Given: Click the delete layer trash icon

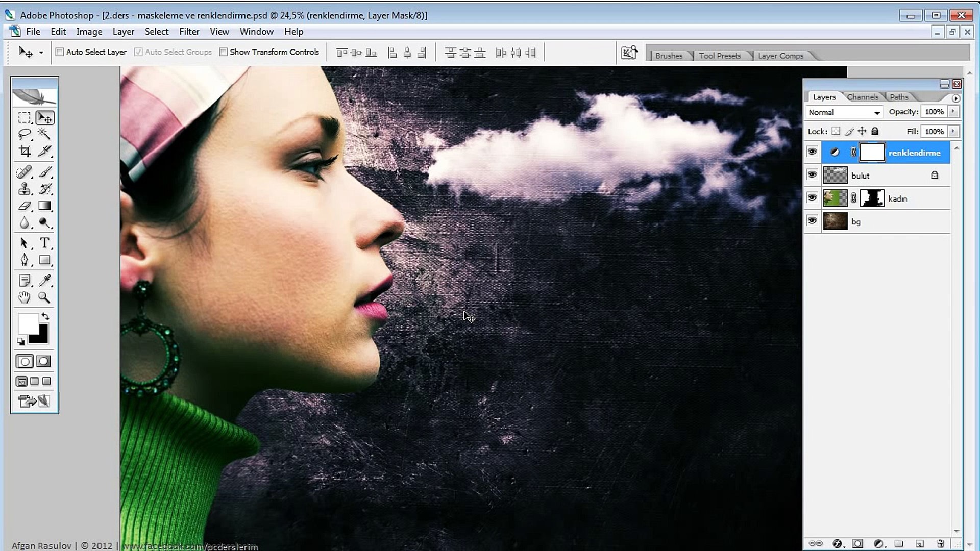Looking at the screenshot, I should 940,544.
